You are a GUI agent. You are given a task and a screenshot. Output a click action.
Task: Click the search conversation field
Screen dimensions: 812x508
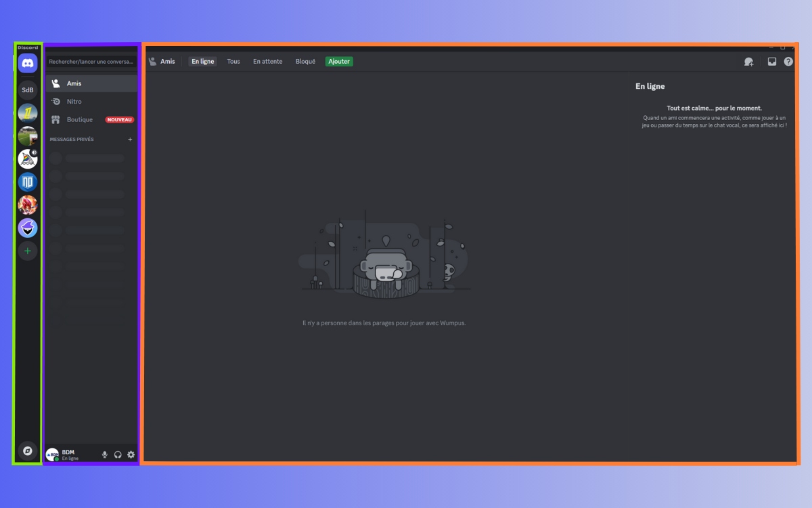pyautogui.click(x=91, y=62)
